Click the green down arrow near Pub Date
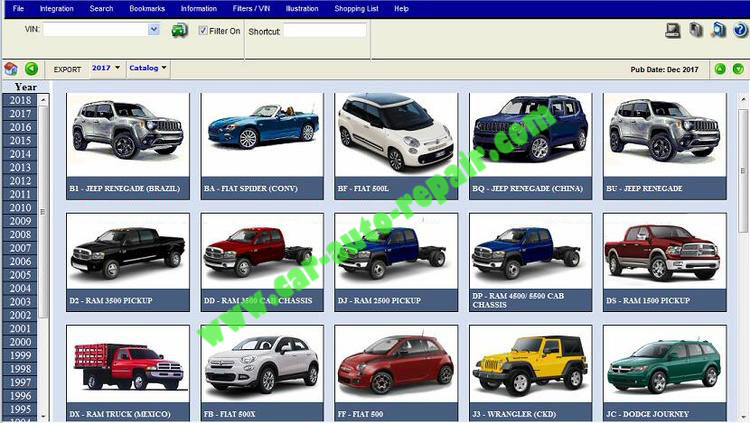The image size is (750, 423). (x=738, y=69)
